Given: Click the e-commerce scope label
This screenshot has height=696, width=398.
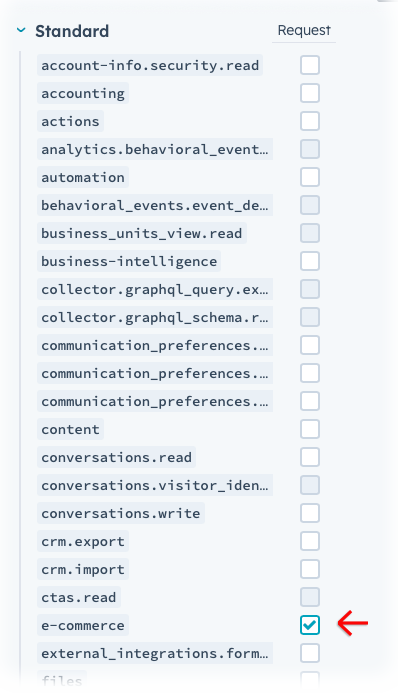Looking at the screenshot, I should (x=83, y=625).
